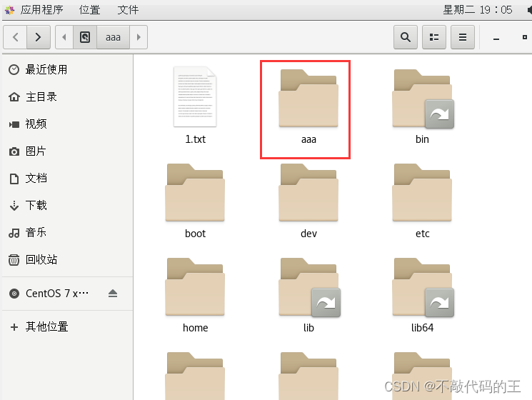Open the search tool

(x=406, y=37)
